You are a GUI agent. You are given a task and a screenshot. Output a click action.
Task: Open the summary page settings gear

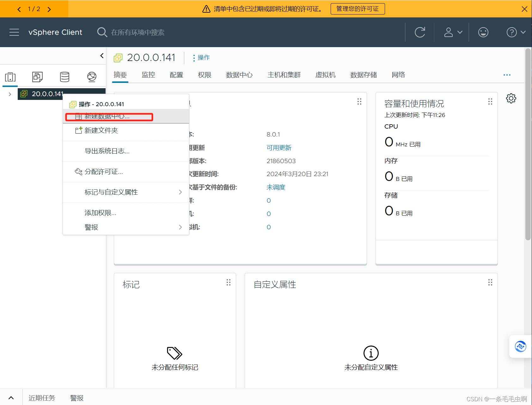point(511,98)
